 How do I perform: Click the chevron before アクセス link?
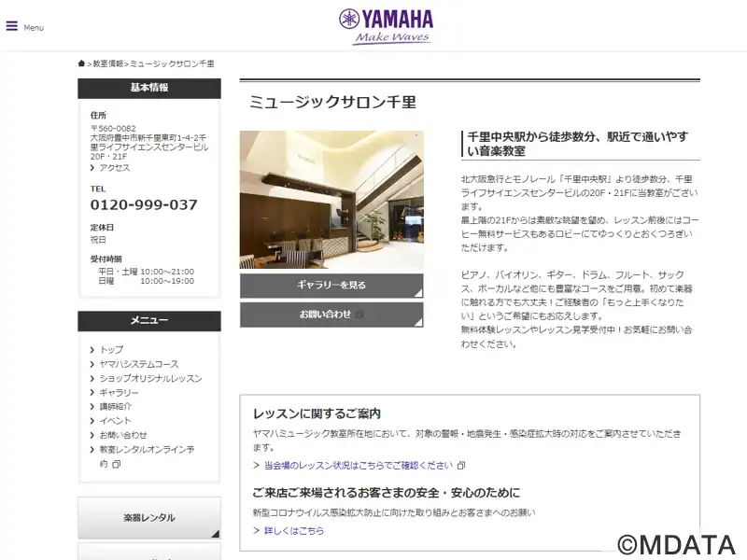pyautogui.click(x=92, y=168)
